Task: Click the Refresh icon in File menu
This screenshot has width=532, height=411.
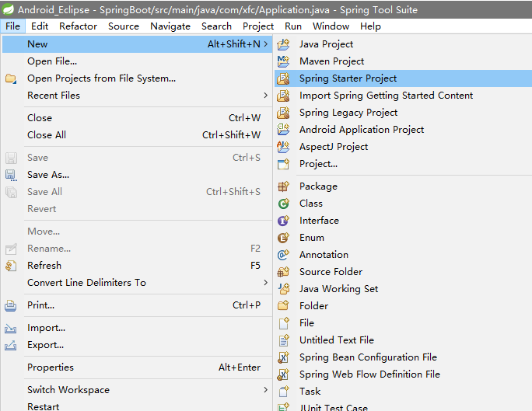Action: click(11, 266)
